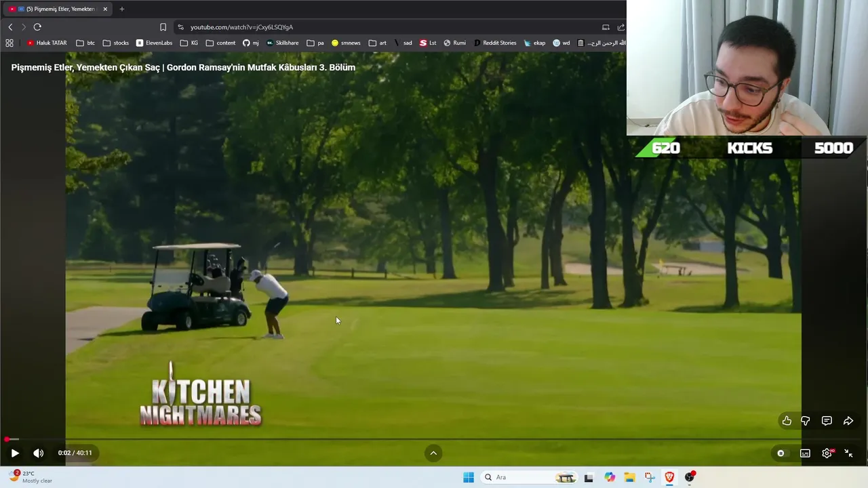
Task: Open the sad bookmark
Action: click(403, 43)
